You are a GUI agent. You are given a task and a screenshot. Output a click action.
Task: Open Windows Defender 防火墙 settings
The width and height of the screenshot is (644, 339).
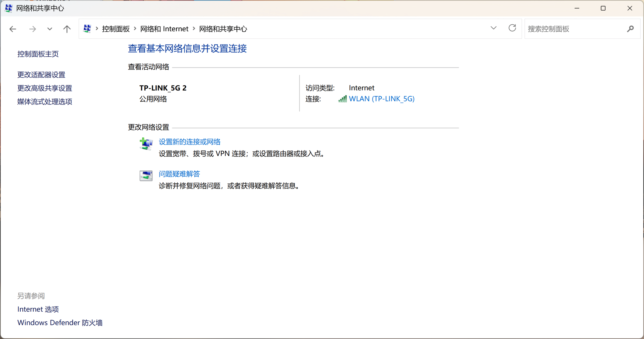point(60,322)
